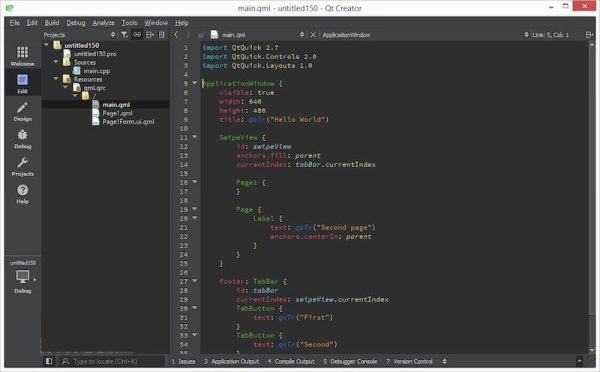The height and width of the screenshot is (372, 600).
Task: Click the "Second page" string on line 21
Action: (344, 227)
